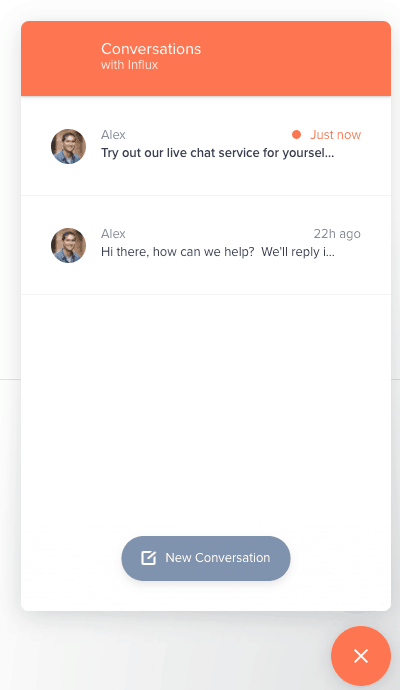Click the Conversations header title
The image size is (400, 690).
151,49
